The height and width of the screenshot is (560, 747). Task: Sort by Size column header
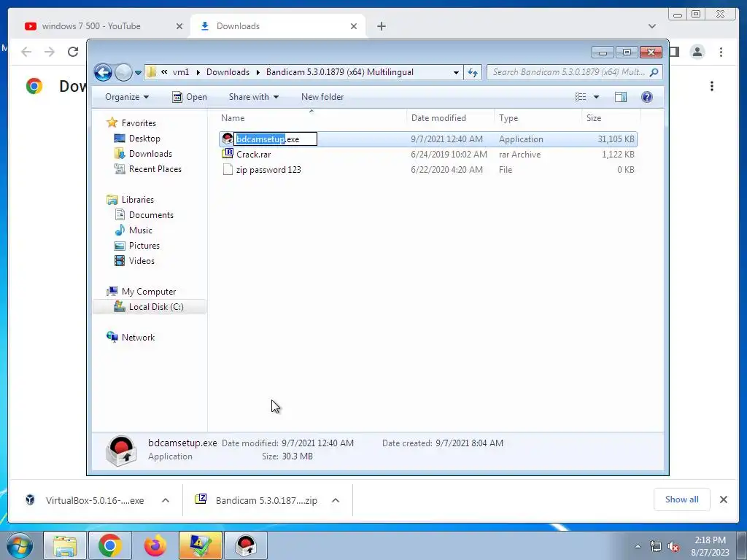611,118
